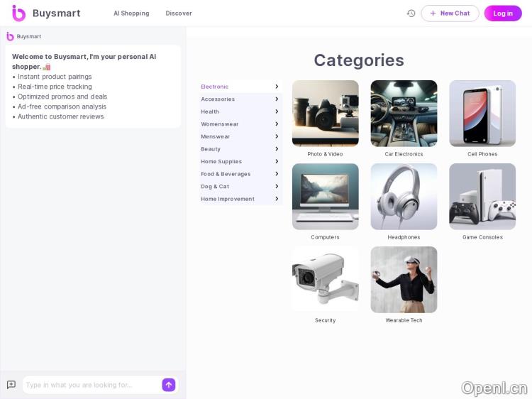The image size is (532, 399).
Task: Open chat history clock icon
Action: [x=411, y=13]
